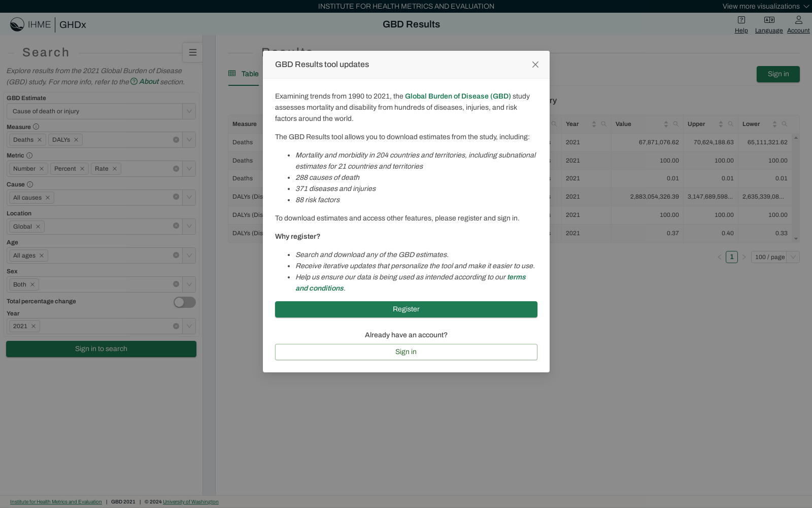Show Measure info tooltip icon
This screenshot has width=812, height=508.
(36, 126)
